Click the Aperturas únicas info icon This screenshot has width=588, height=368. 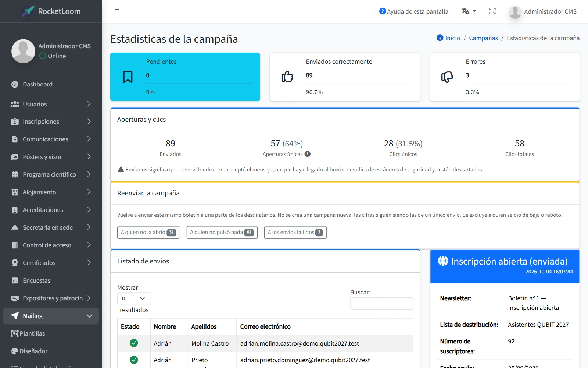click(x=308, y=154)
